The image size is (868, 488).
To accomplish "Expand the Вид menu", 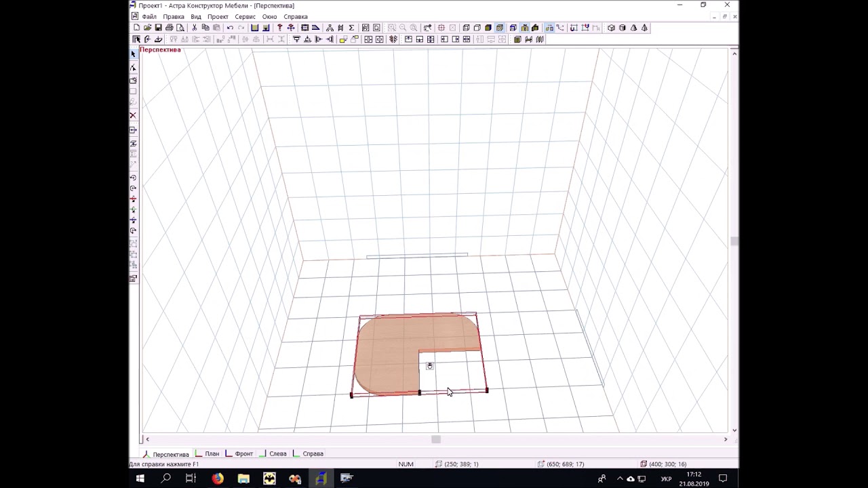I will point(195,16).
